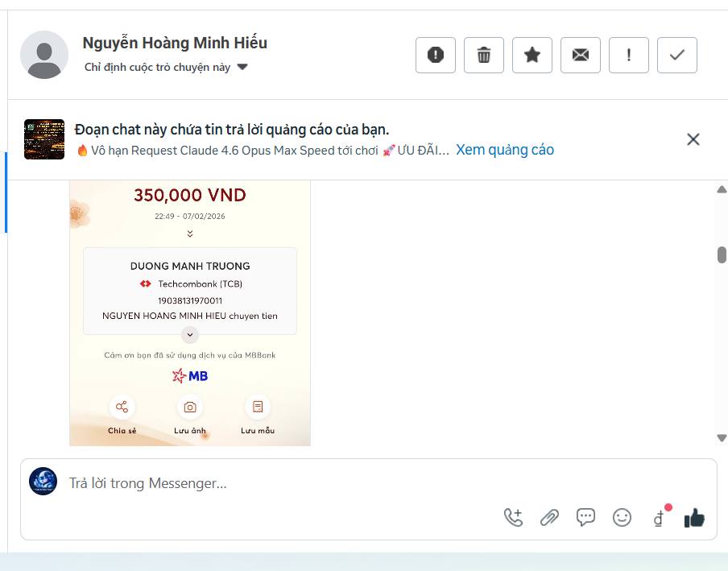Send a thumbs-up Like reaction
This screenshot has width=728, height=571.
click(x=693, y=519)
